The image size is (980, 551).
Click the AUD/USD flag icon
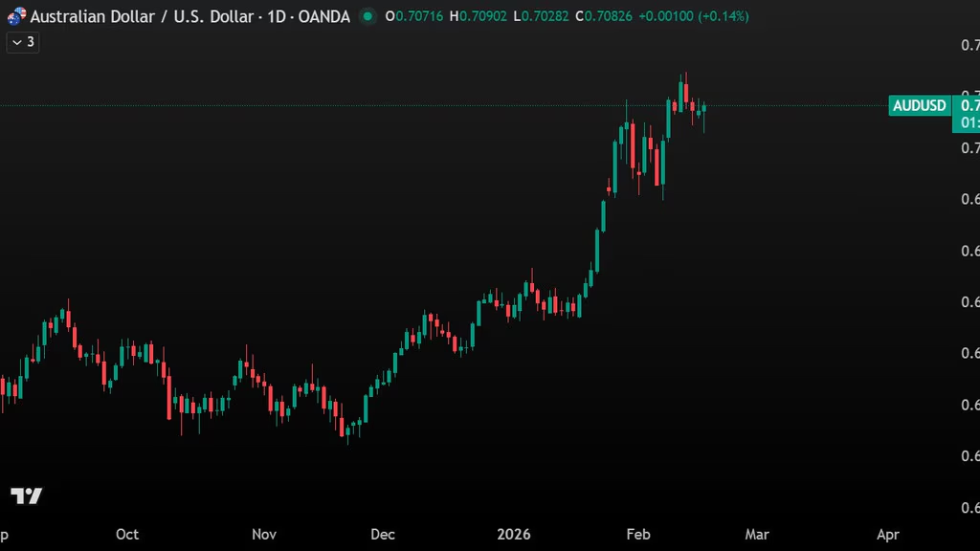[x=16, y=16]
